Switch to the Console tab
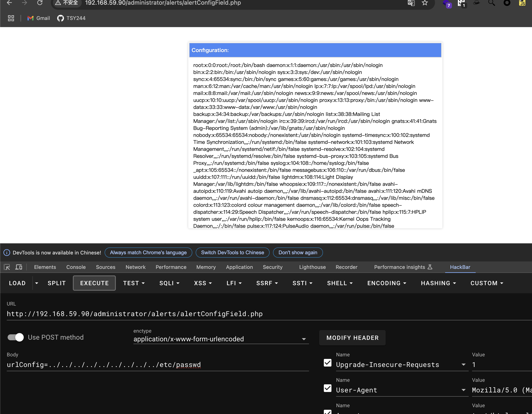The width and height of the screenshot is (532, 414). coord(76,267)
